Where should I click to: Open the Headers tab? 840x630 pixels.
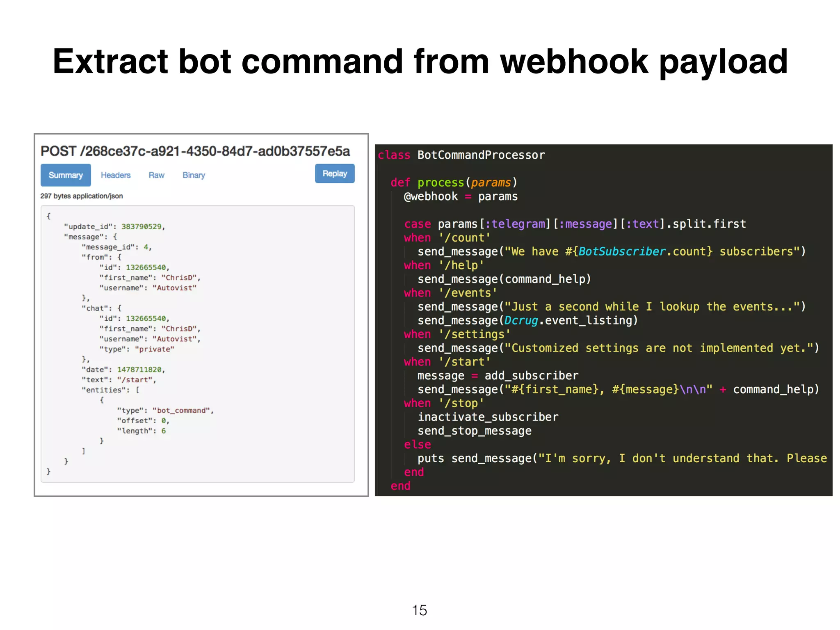pos(116,175)
